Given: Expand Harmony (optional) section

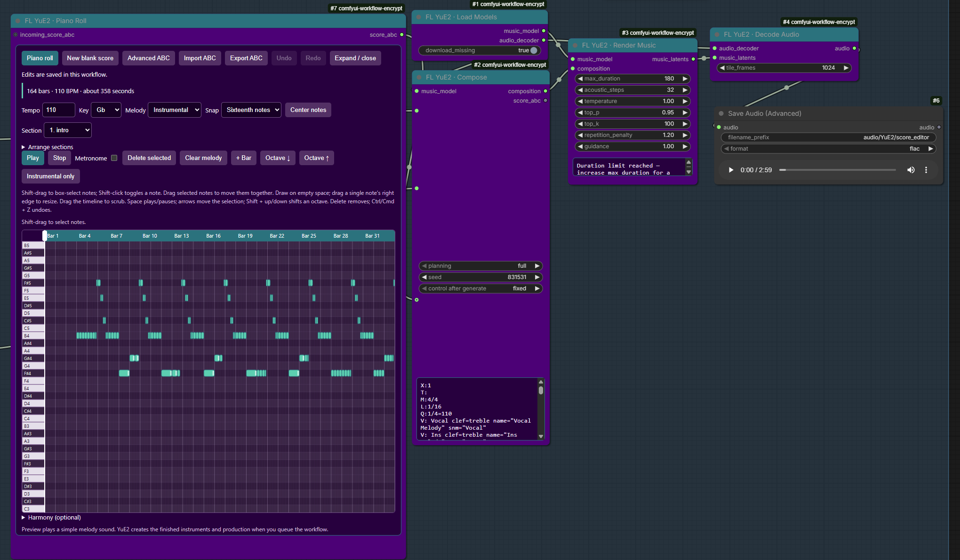Looking at the screenshot, I should pos(51,518).
